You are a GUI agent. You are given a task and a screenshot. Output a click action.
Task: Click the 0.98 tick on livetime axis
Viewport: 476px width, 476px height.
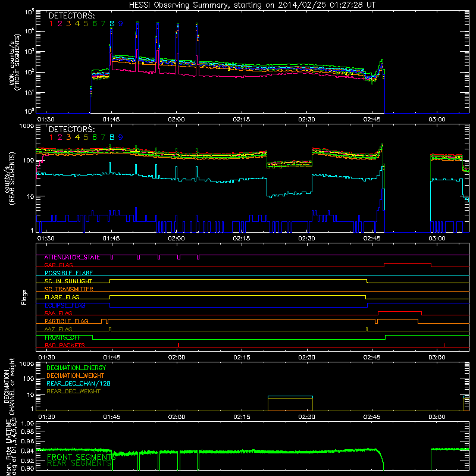click(x=27, y=432)
